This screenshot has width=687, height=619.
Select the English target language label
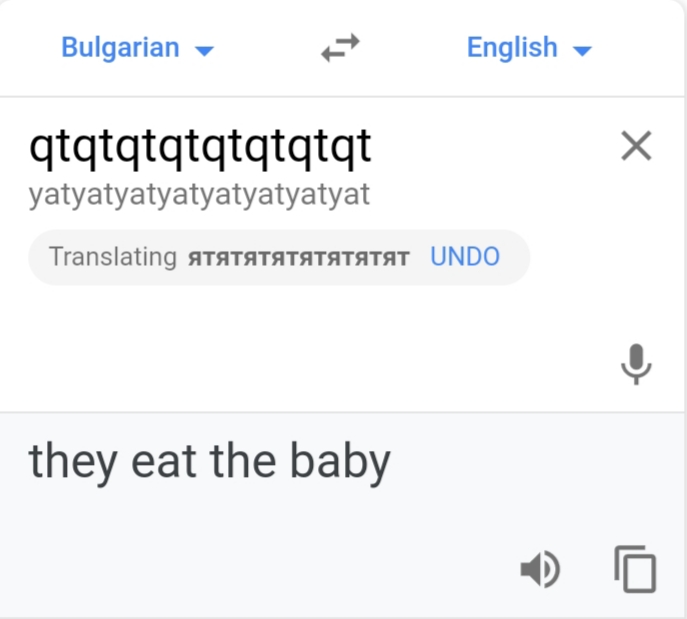(512, 48)
